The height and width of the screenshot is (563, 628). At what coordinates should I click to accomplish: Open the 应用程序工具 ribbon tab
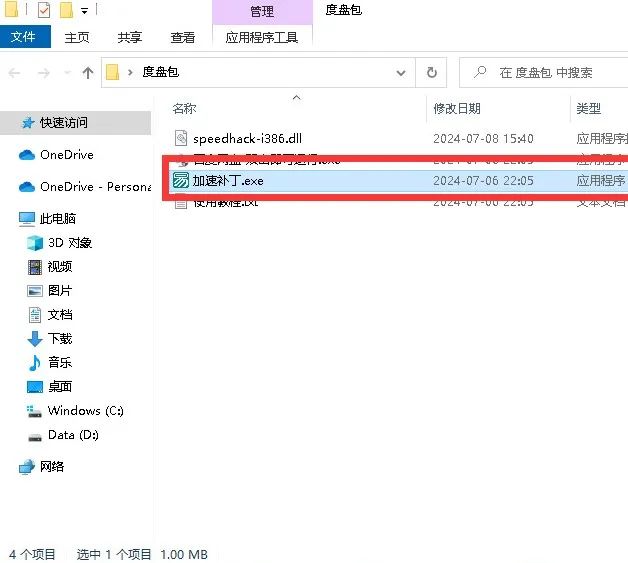click(262, 37)
